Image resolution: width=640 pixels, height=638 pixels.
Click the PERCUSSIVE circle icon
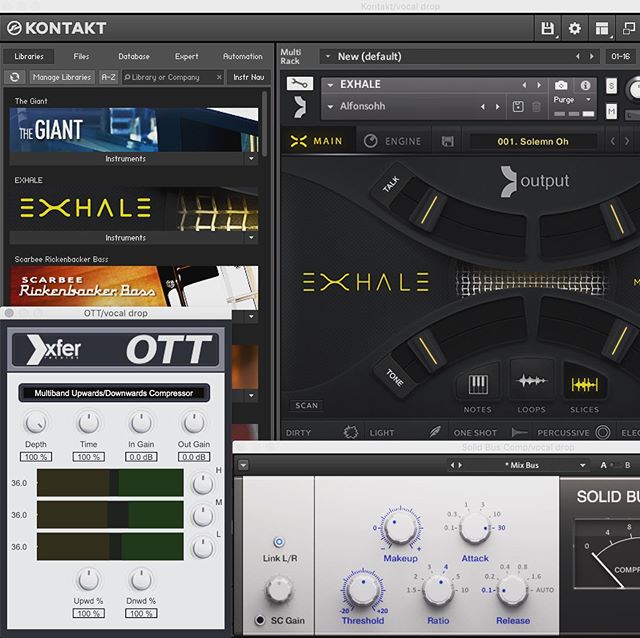pyautogui.click(x=603, y=432)
